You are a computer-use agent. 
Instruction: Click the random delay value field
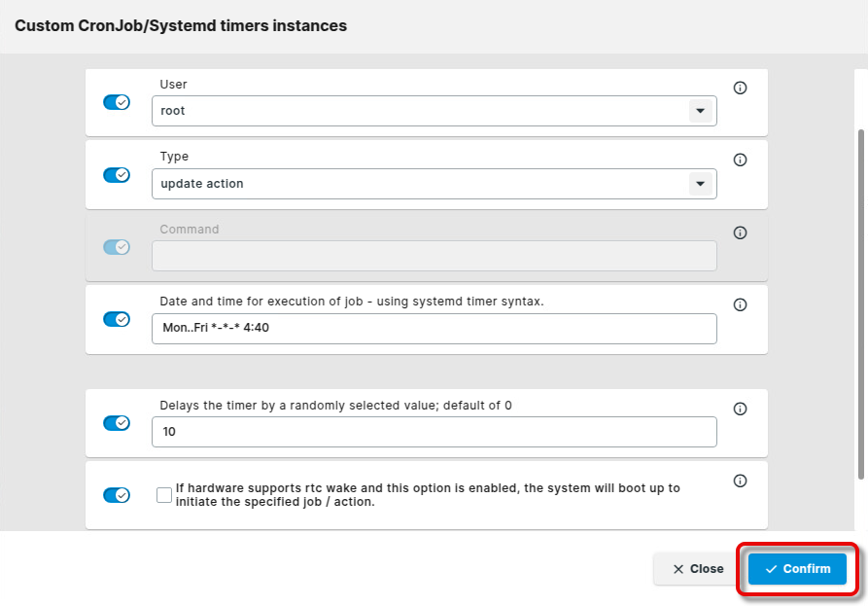[434, 432]
